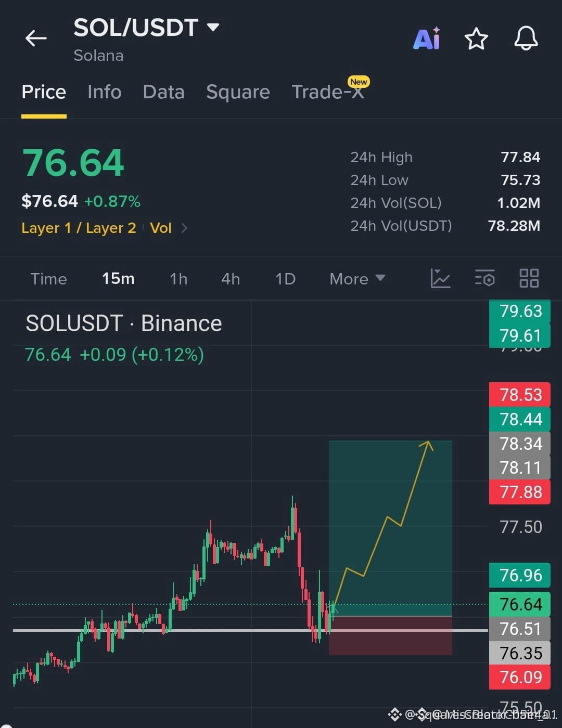Screen dimensions: 562x728
Task: Tap the gray 78.11 price label
Action: pos(520,467)
